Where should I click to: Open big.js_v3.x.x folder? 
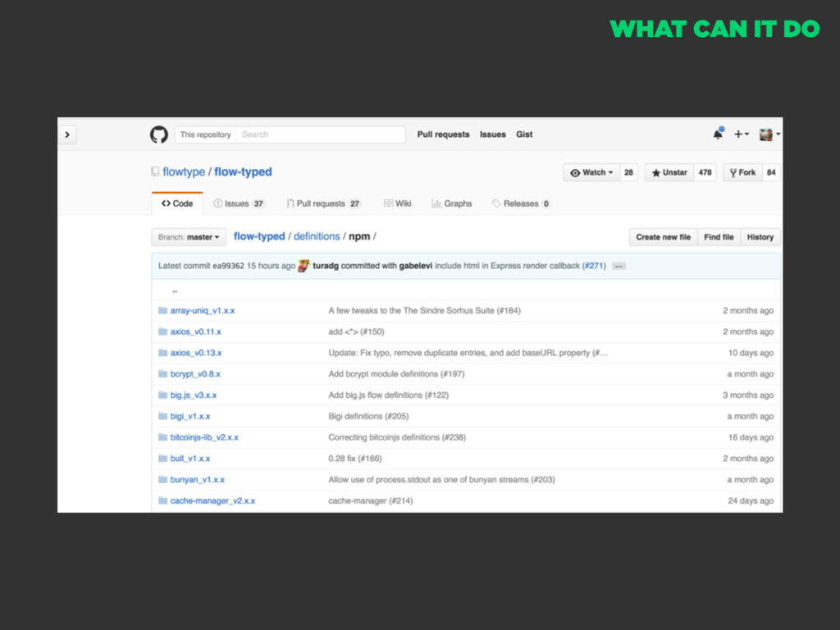click(x=194, y=395)
